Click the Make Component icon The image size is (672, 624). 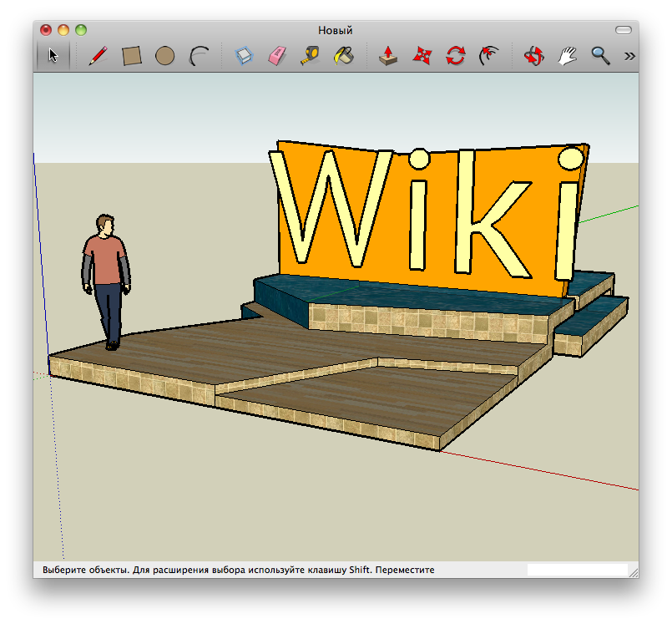point(244,56)
